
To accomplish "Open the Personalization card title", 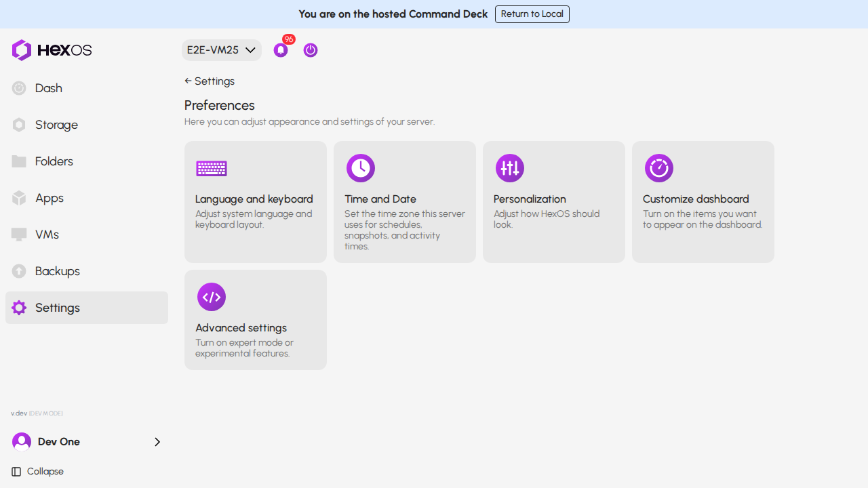I will coord(530,199).
